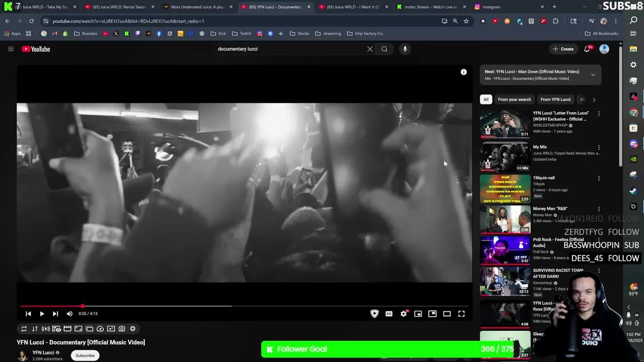Reload the page
Image resolution: width=644 pixels, height=362 pixels.
[31, 21]
